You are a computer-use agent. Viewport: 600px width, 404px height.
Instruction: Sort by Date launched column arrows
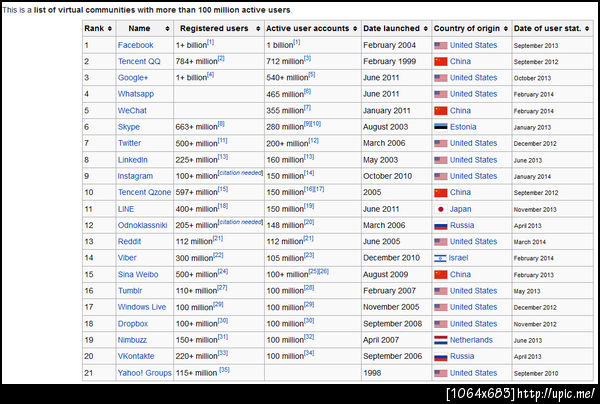pos(426,29)
